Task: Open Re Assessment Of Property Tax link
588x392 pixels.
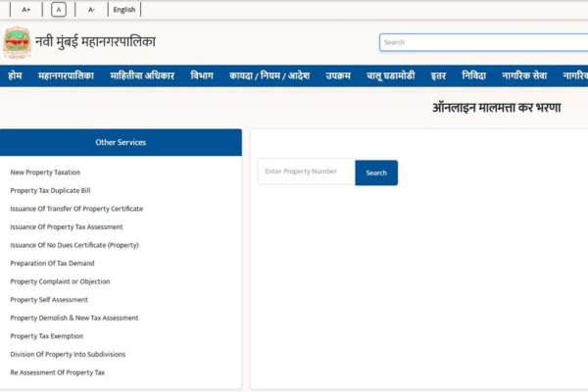Action: tap(57, 372)
